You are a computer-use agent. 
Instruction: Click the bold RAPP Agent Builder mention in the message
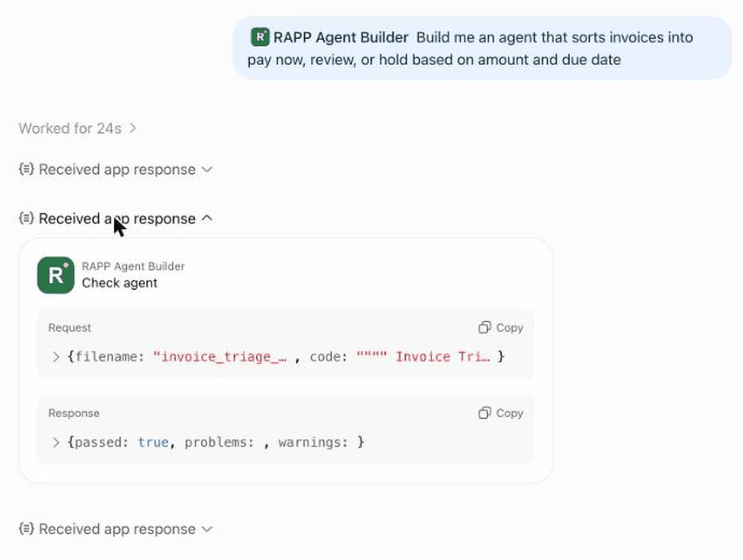click(341, 37)
